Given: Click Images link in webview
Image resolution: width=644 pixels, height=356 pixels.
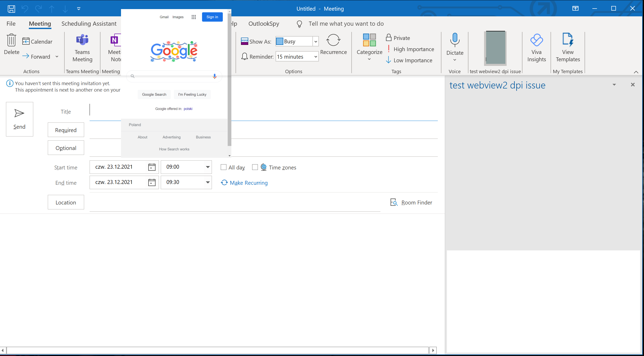Looking at the screenshot, I should pos(178,17).
